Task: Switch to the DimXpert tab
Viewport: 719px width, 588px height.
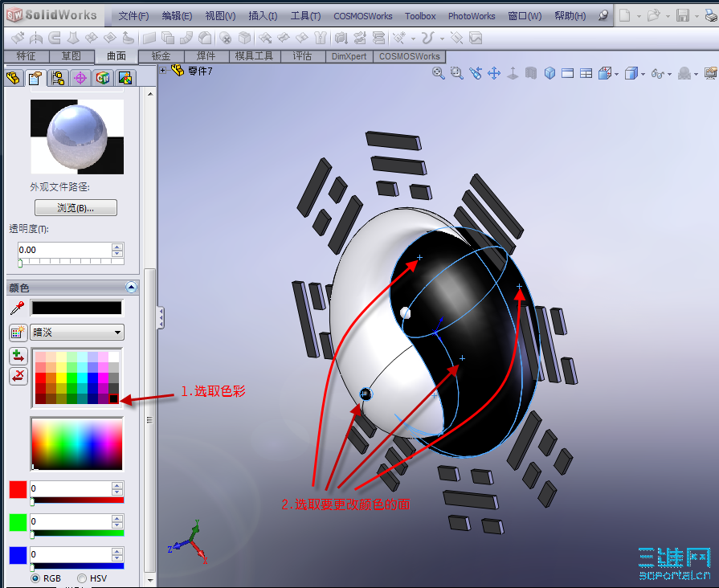Action: (x=349, y=56)
